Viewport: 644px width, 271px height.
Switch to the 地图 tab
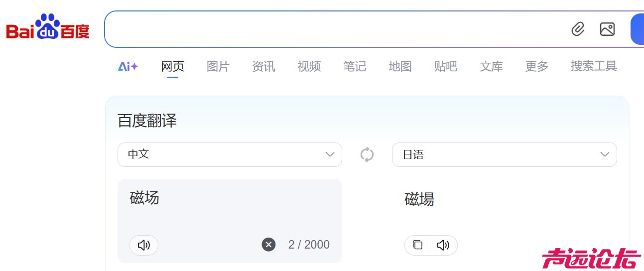click(400, 66)
